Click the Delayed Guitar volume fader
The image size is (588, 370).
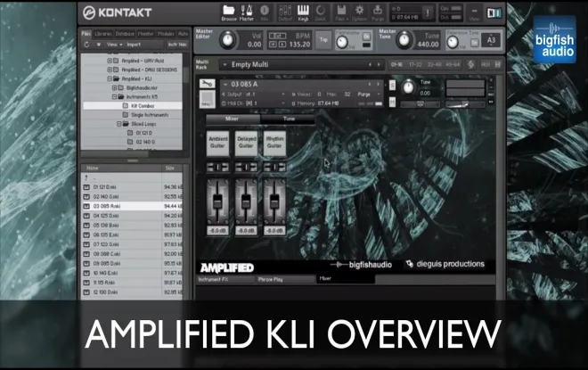coord(246,201)
